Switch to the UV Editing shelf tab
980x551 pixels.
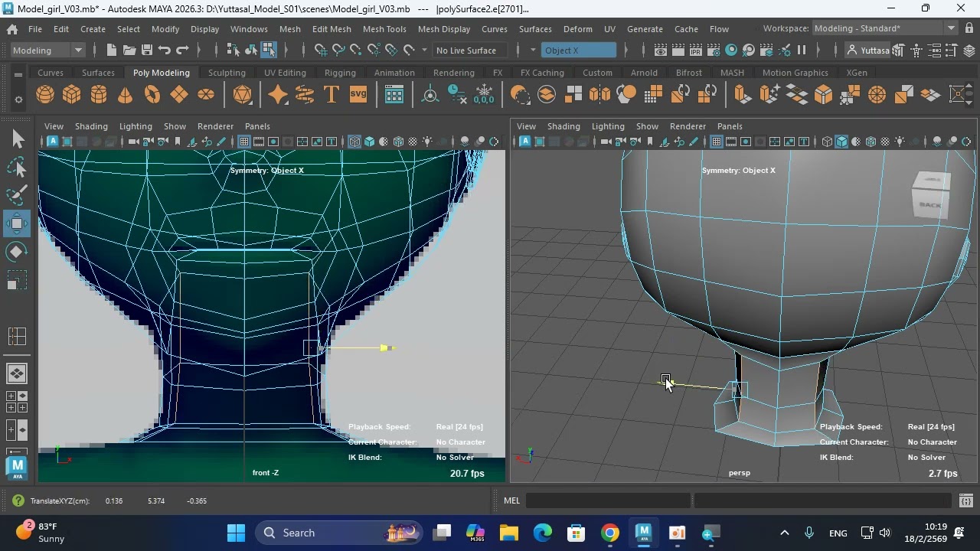[x=285, y=73]
